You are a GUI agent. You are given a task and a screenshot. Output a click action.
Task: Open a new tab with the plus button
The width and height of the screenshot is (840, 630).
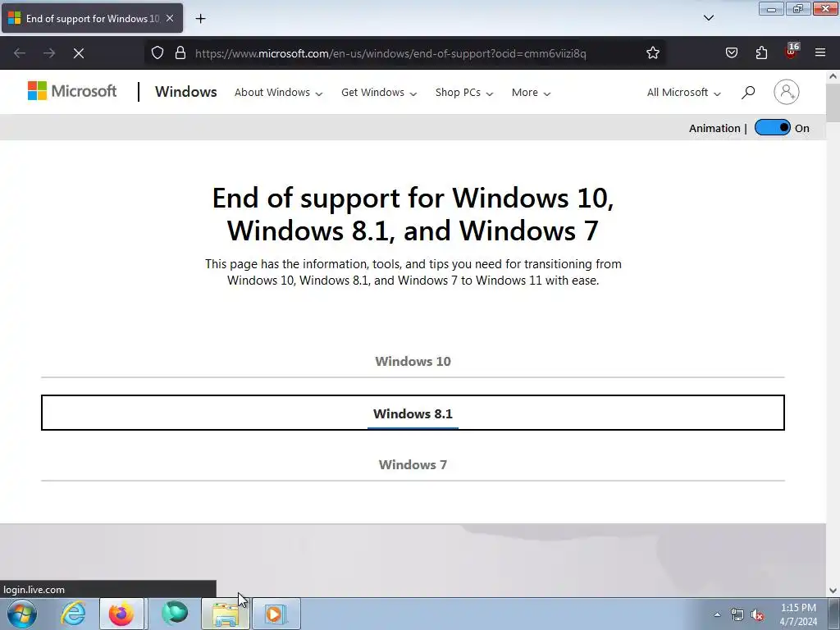point(200,19)
